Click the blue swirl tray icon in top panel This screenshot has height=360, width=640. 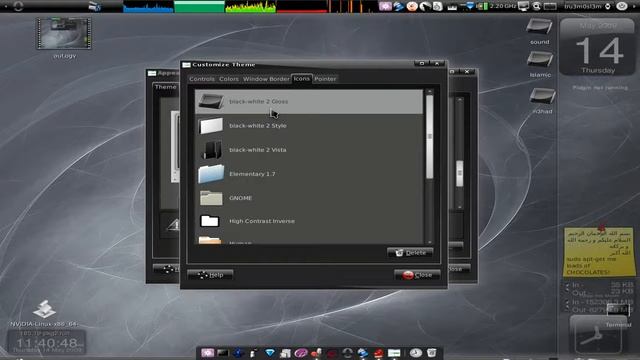click(x=399, y=6)
